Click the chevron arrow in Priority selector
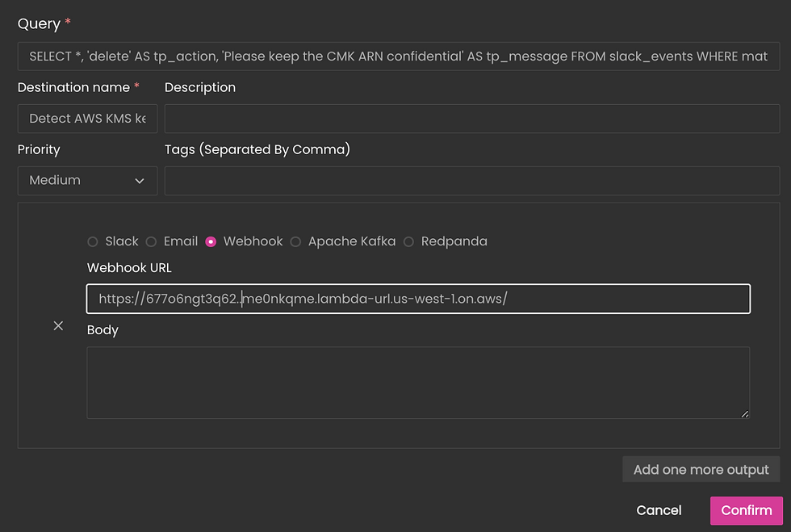This screenshot has height=532, width=791. coord(140,181)
